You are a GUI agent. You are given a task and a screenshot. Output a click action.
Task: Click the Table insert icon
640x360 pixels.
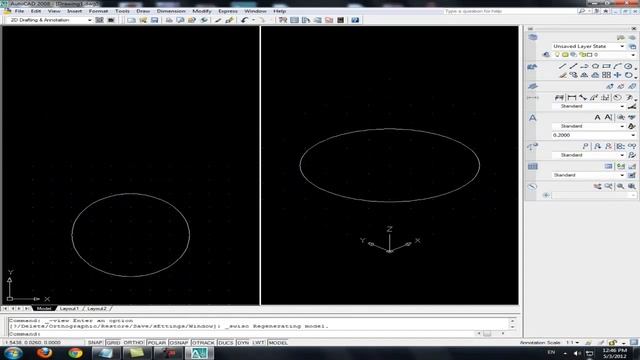pyautogui.click(x=608, y=166)
